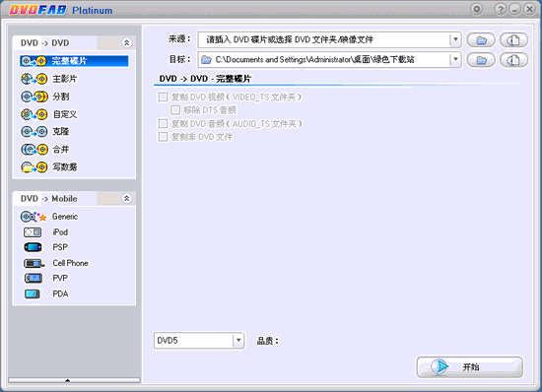Image resolution: width=542 pixels, height=392 pixels.
Task: Expand the bottom sidebar arrow handle
Action: pos(67,380)
